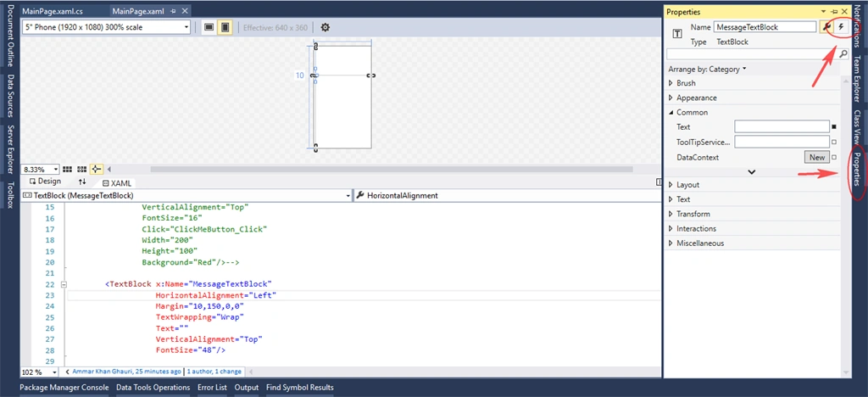868x397 pixels.
Task: Click the swap panes arrows icon
Action: 82,182
